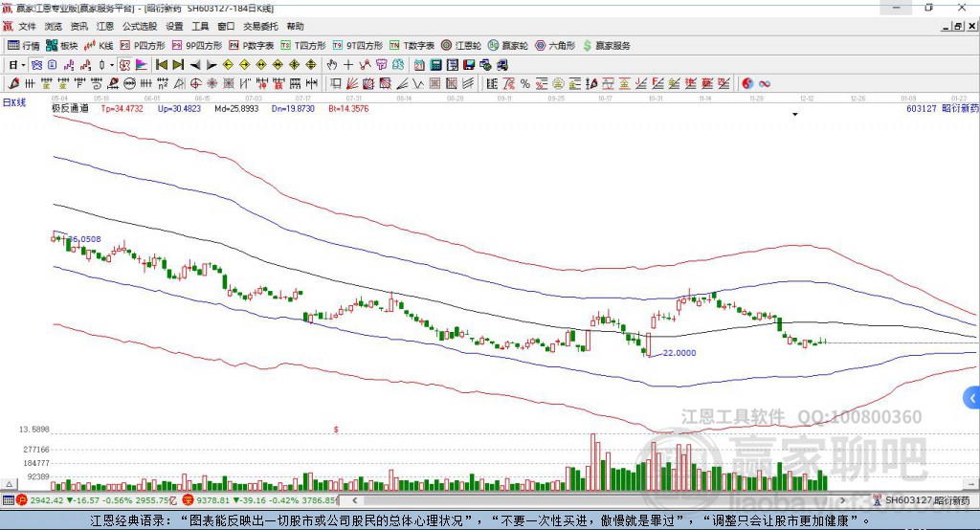Click the 603127 昭衍新药 stock label
This screenshot has width=980, height=530.
point(942,108)
